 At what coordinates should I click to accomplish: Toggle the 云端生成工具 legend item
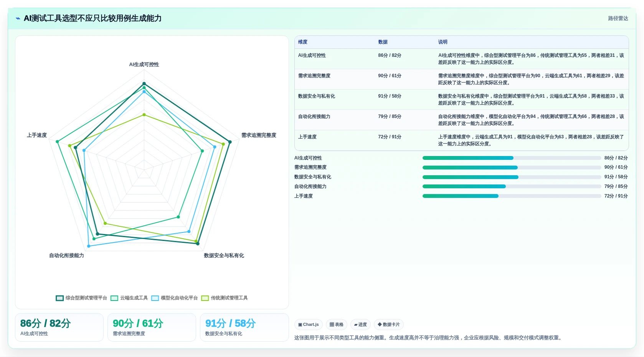(x=129, y=298)
